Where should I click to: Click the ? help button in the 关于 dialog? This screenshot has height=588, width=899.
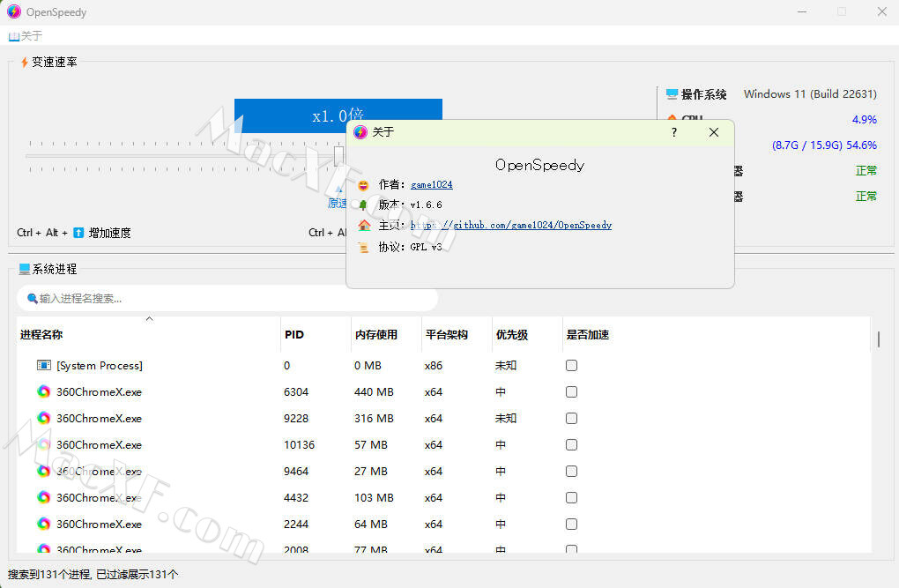(x=674, y=132)
